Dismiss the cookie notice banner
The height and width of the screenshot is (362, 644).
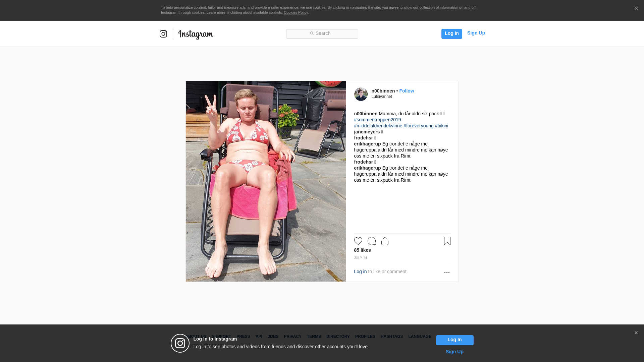[x=636, y=9]
